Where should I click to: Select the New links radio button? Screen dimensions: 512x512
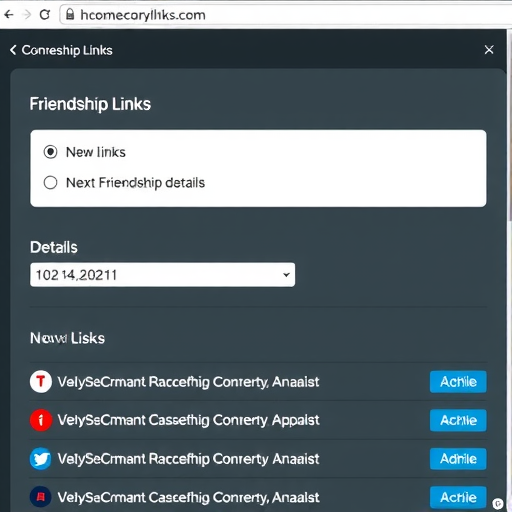(x=50, y=152)
